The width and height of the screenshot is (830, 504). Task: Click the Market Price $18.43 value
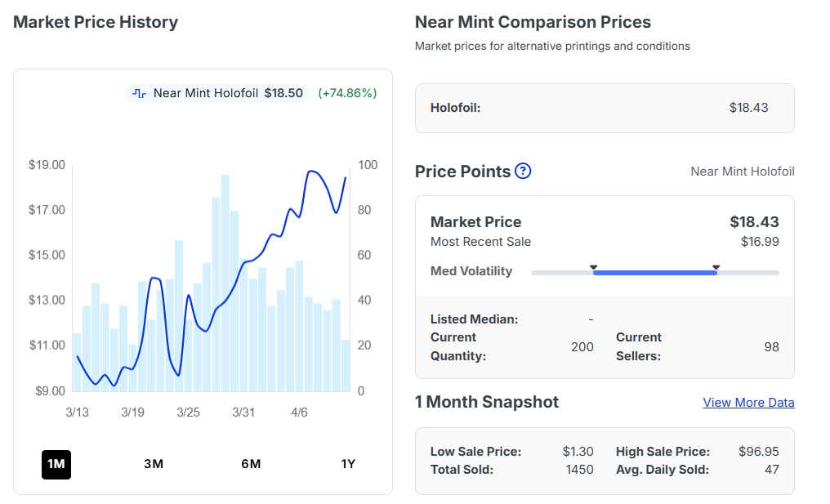click(x=754, y=221)
